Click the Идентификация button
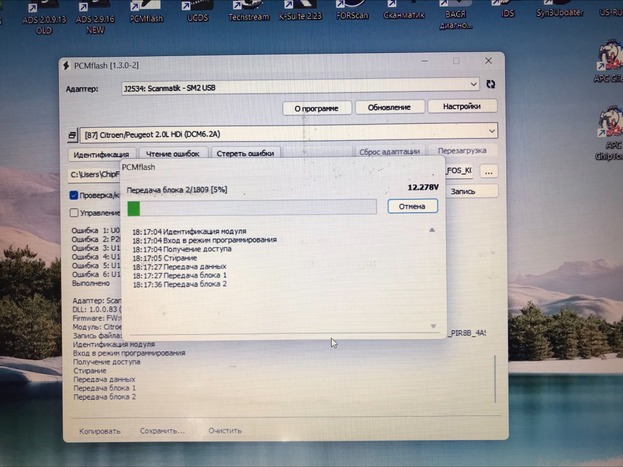The image size is (623, 467). coord(101,154)
